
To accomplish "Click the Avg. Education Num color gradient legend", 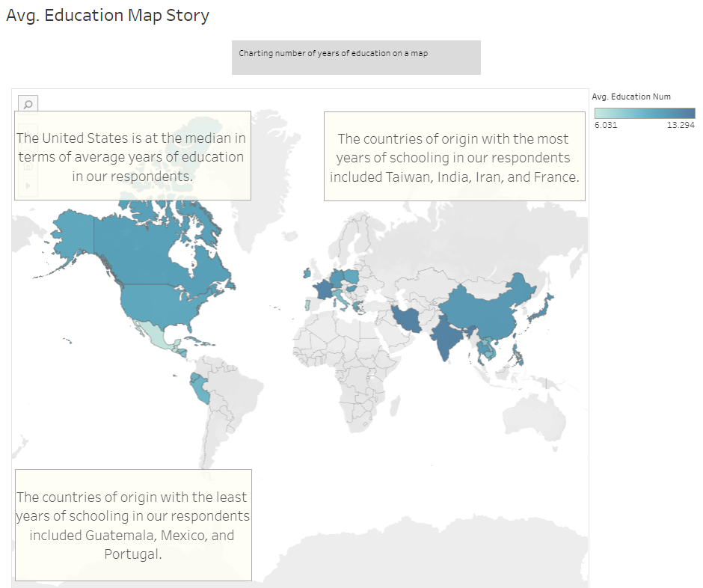I will (x=643, y=114).
